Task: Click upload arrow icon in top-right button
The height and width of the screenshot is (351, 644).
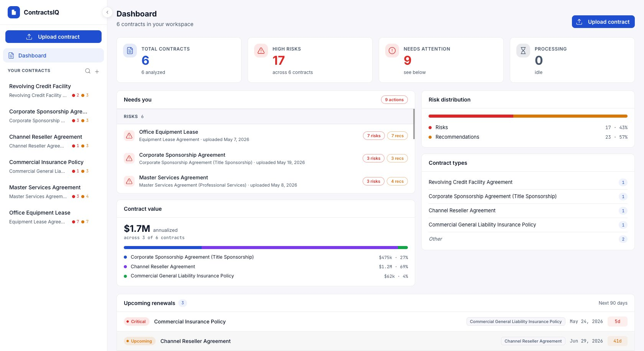Action: click(x=580, y=22)
